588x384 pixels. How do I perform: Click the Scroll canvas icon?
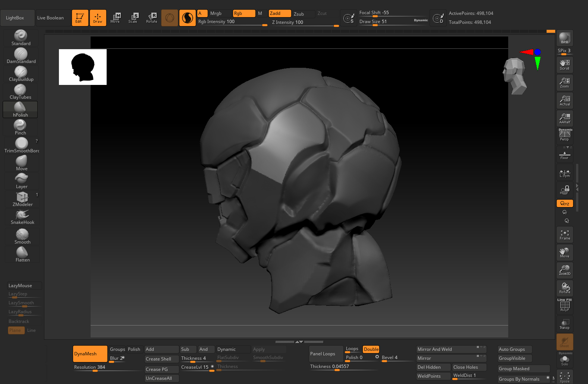pyautogui.click(x=565, y=65)
